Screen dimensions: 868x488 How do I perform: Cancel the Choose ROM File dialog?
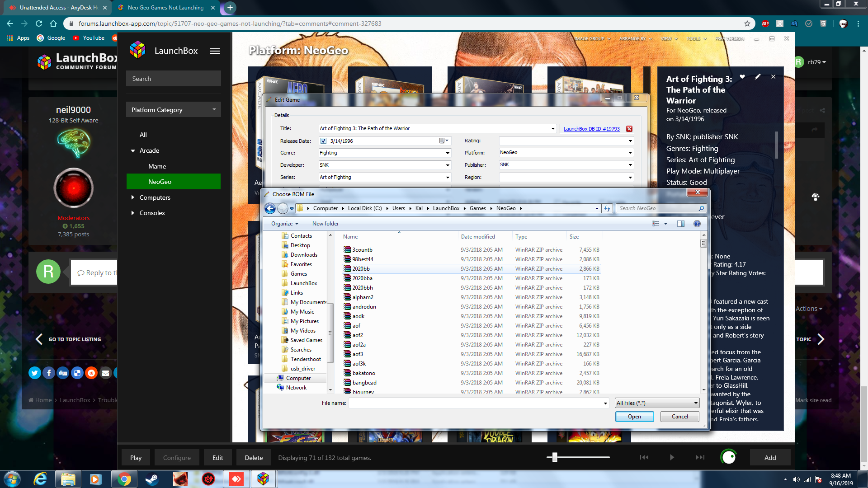pyautogui.click(x=679, y=417)
